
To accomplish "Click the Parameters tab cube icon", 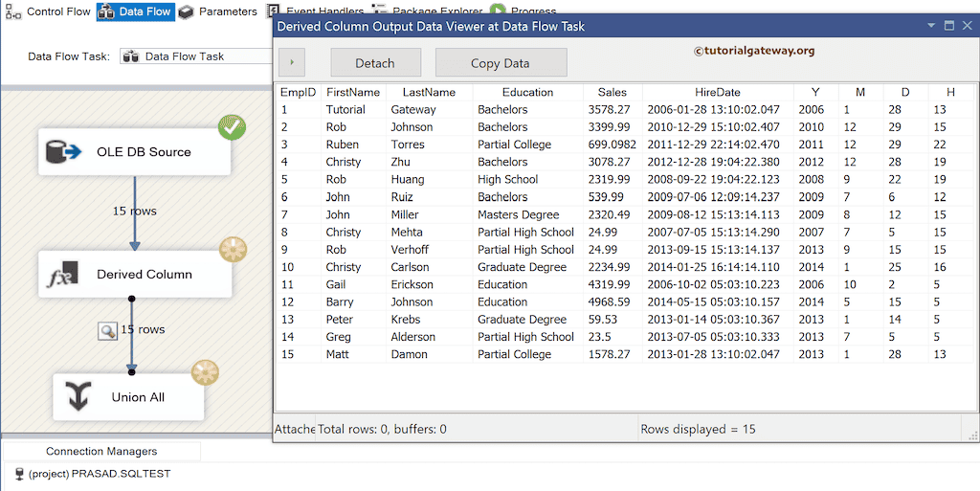I will [x=186, y=11].
